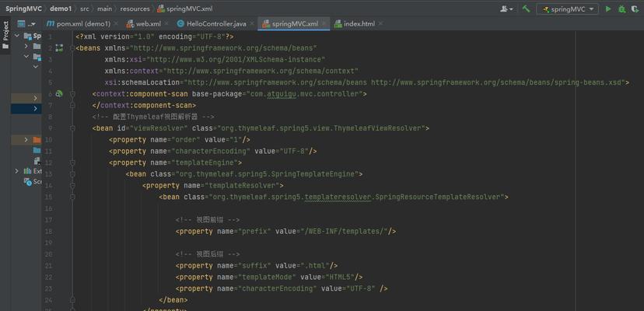Click the green Run button
This screenshot has width=644, height=311.
pos(608,9)
